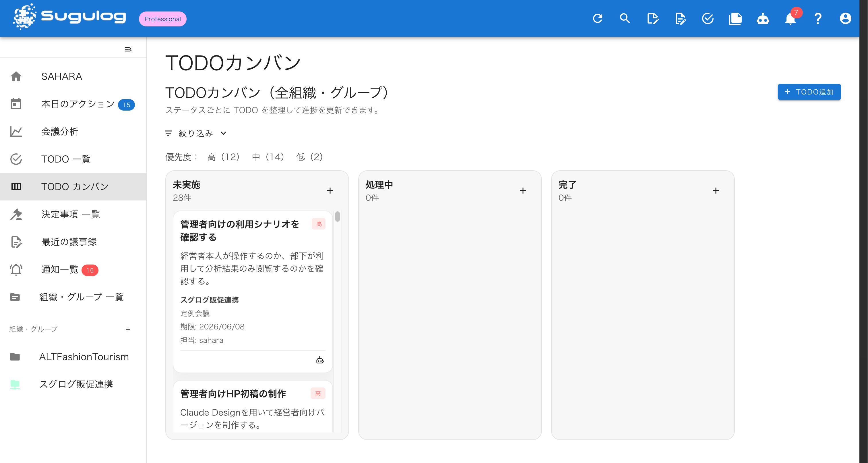Click 高 tag on 管理者向けの利用シナリオ card
Viewport: 868px width, 463px height.
point(318,224)
